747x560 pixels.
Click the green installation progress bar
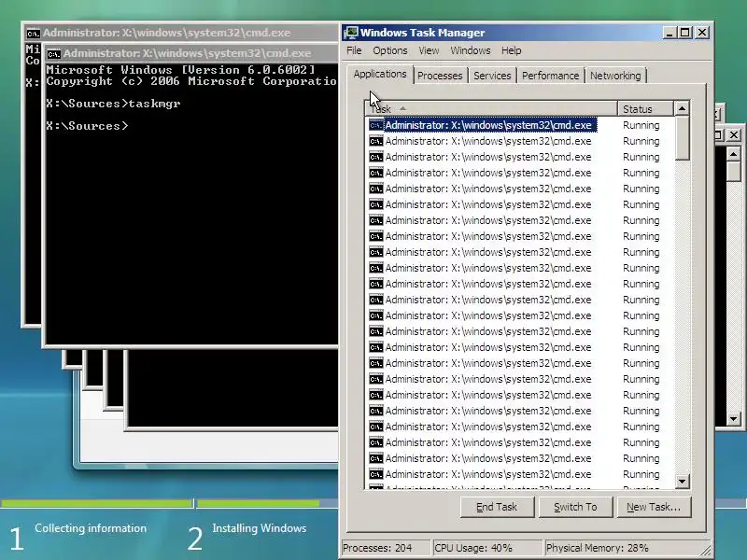click(259, 503)
